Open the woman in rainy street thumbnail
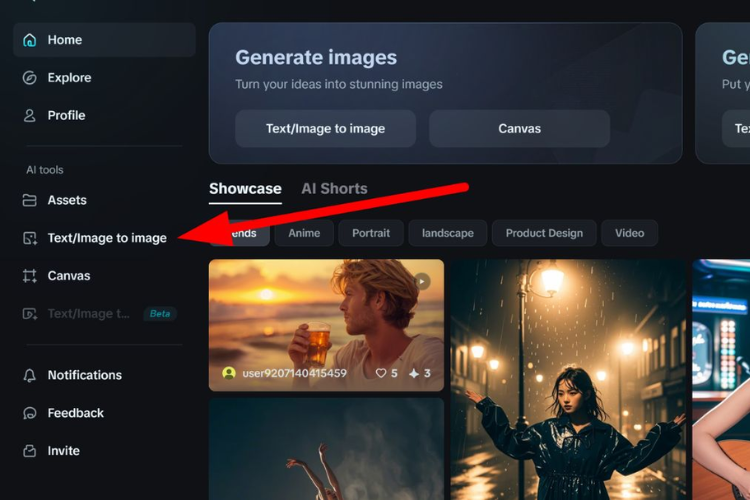The height and width of the screenshot is (500, 750). point(569,379)
